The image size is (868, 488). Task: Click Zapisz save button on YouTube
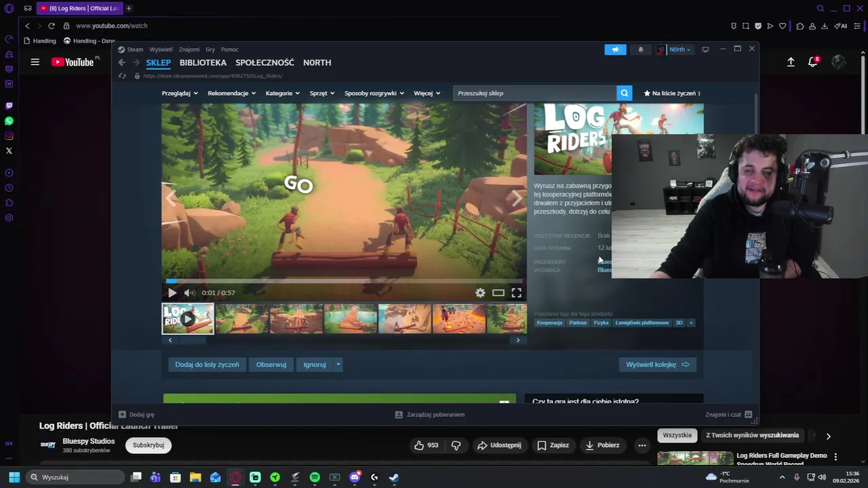pyautogui.click(x=553, y=445)
